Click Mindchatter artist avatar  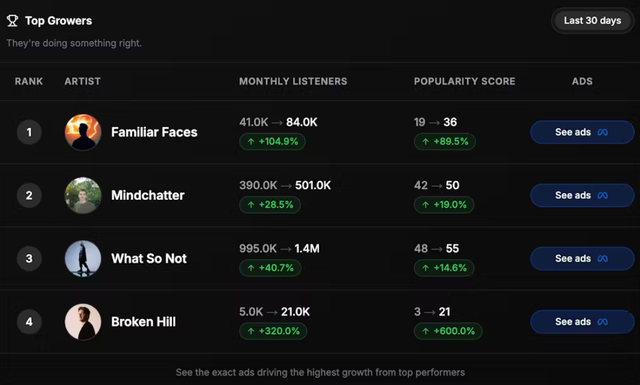[x=83, y=195]
